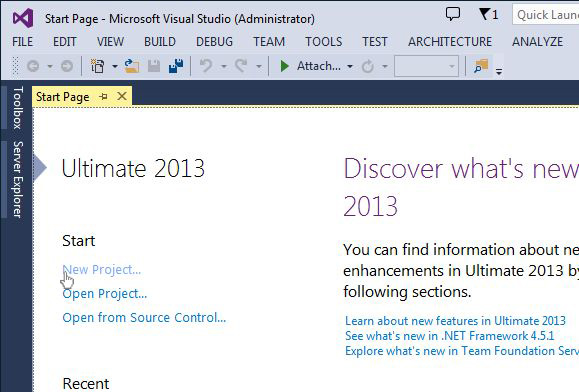Click the Open Project... link
This screenshot has height=392, width=579.
[x=105, y=294]
